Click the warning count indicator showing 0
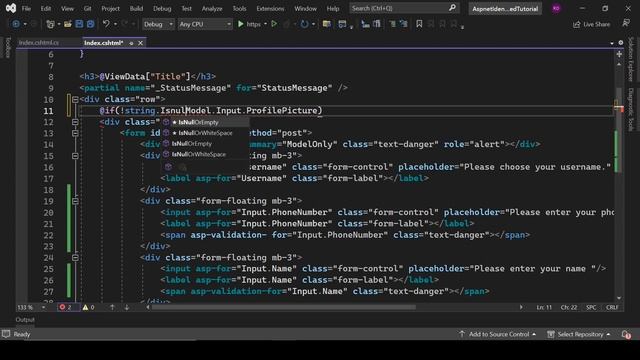The width and height of the screenshot is (640, 360). click(89, 307)
